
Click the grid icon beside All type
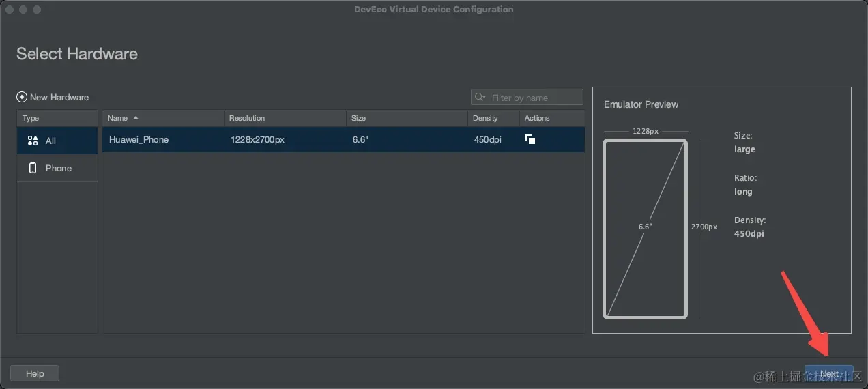point(33,141)
